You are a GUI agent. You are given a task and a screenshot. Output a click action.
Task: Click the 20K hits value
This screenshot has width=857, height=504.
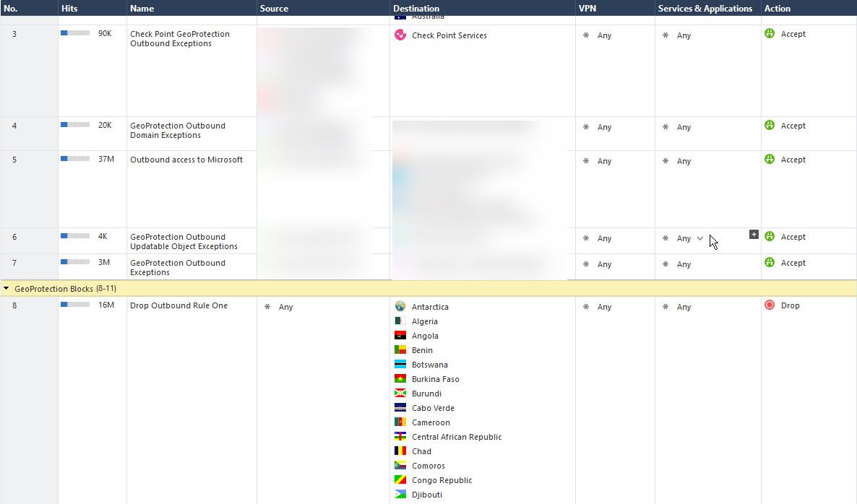coord(105,125)
